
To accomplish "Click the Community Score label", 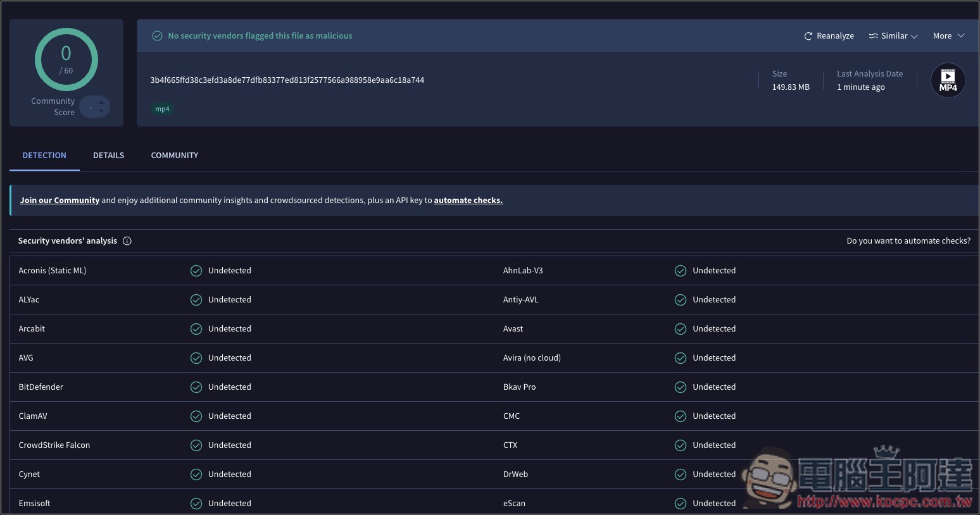I will pos(53,107).
